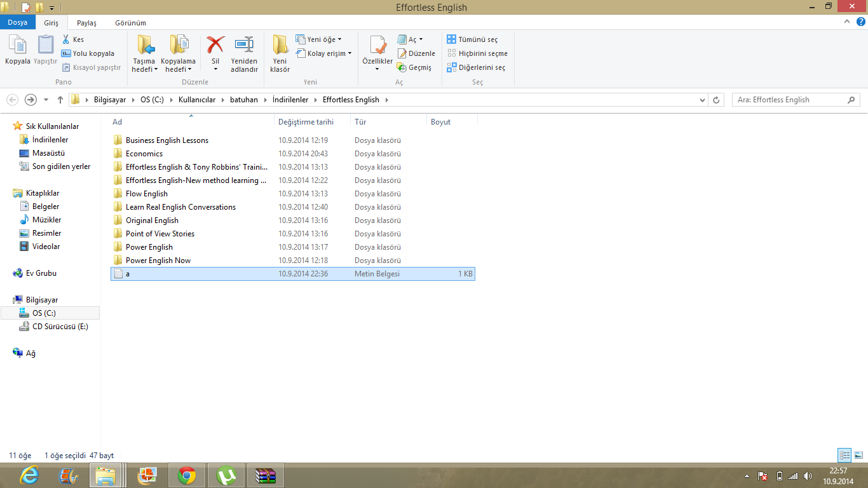Open the Dosya menu tab

pos(17,22)
